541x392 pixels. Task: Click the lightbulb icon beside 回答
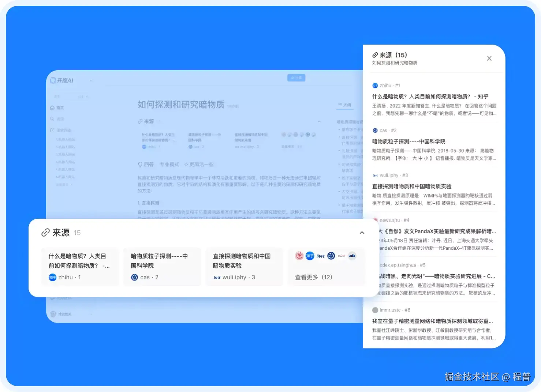pos(140,164)
